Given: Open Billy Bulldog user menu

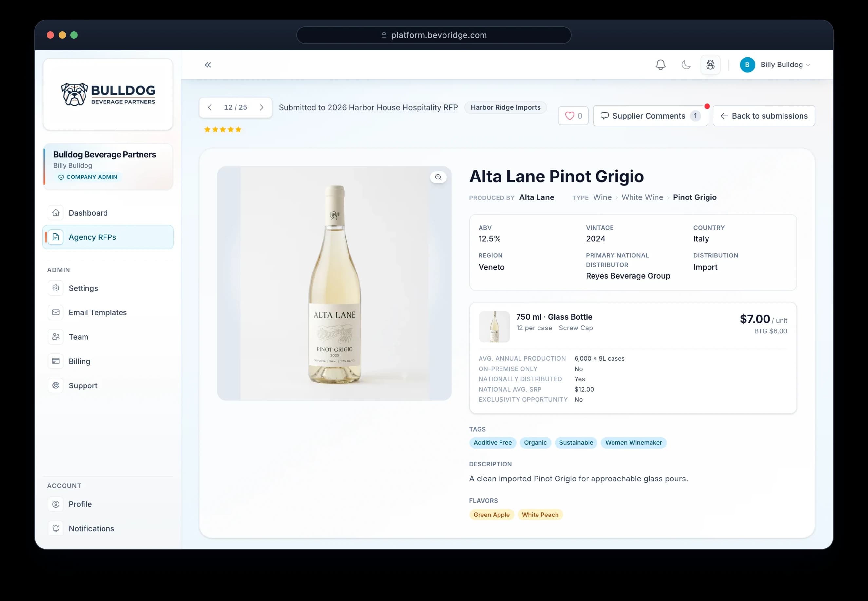Looking at the screenshot, I should 775,65.
